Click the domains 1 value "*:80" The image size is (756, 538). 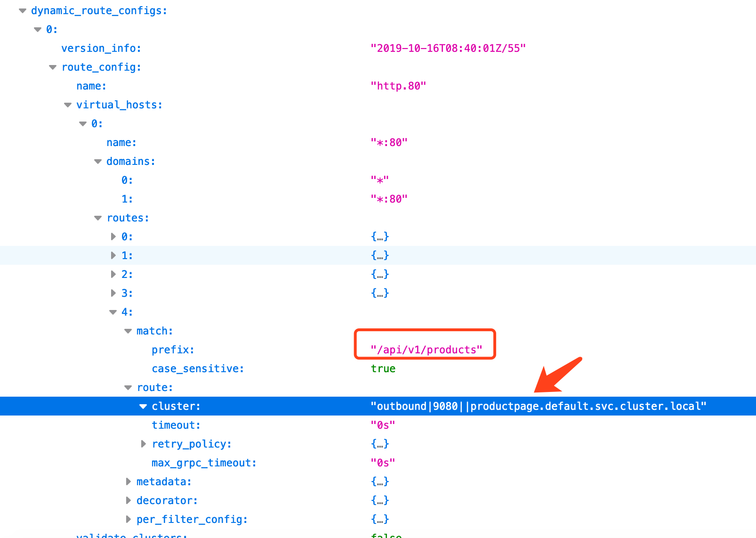point(389,199)
